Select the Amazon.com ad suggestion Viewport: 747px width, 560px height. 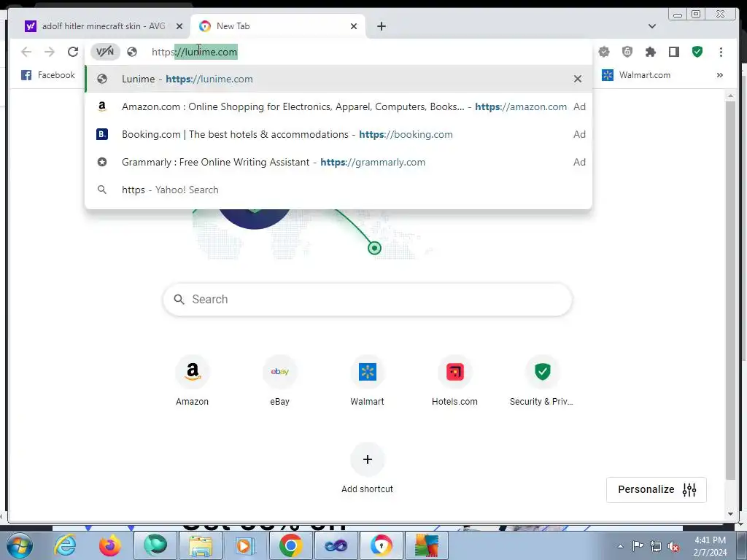coord(338,106)
